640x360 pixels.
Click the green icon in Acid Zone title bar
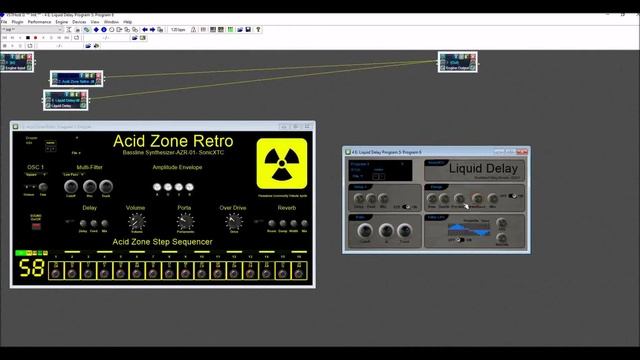16,127
